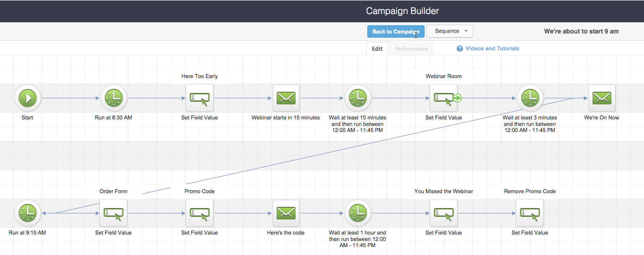The height and width of the screenshot is (255, 644).
Task: Open the Remove Promo Code field node
Action: [x=530, y=213]
